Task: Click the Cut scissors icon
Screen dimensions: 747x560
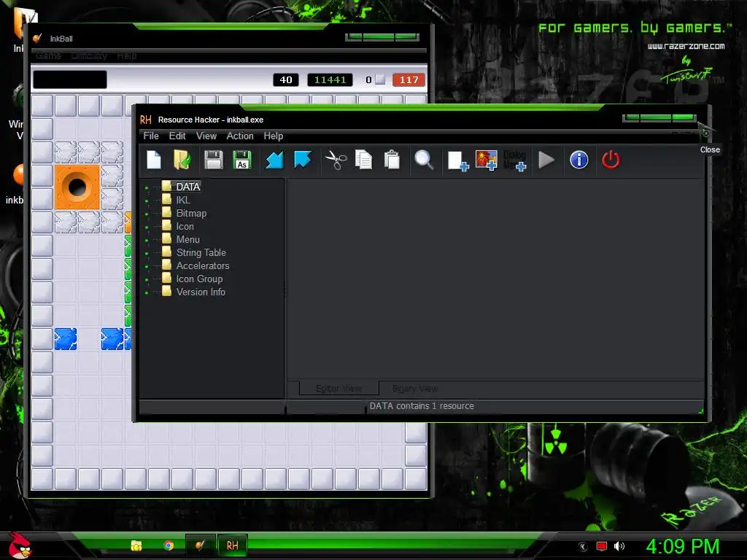Action: tap(336, 160)
